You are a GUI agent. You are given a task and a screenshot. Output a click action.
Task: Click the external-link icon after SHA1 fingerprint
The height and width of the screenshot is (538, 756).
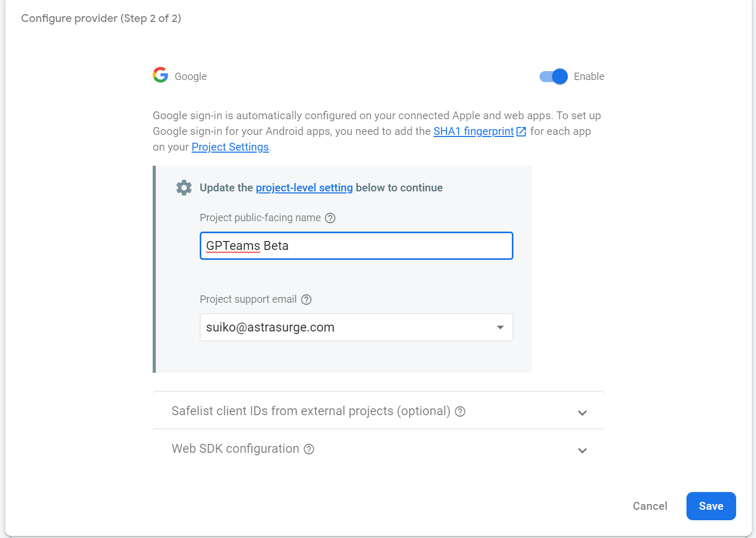[x=521, y=132]
